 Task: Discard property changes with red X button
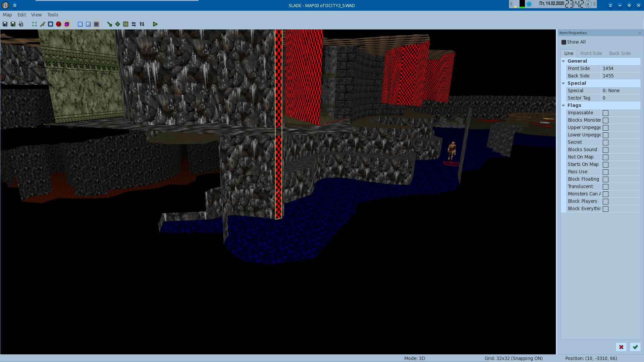point(621,347)
